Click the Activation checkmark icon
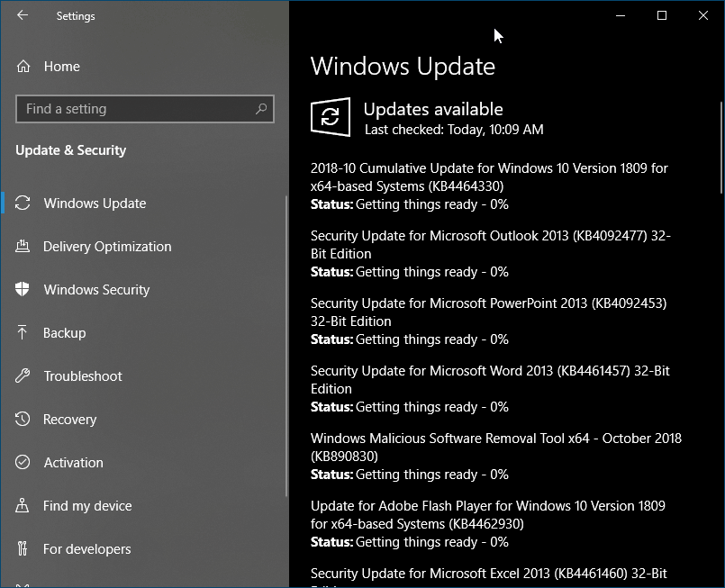 [23, 462]
